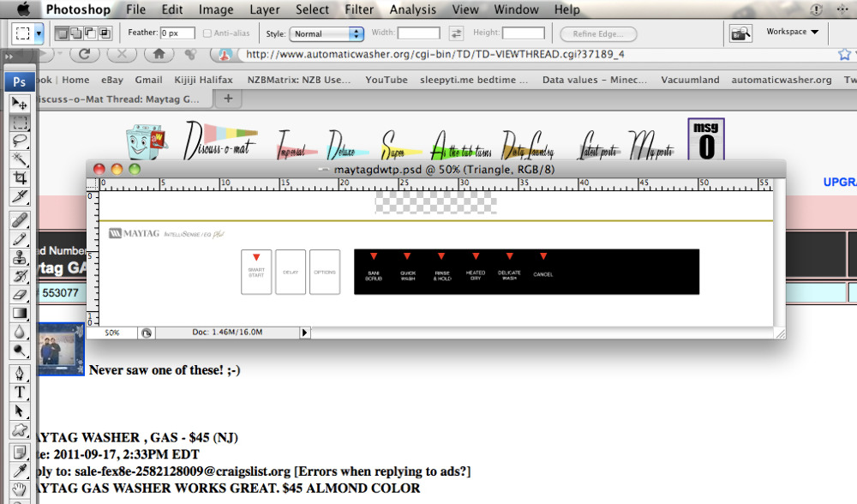
Task: Open the Photoshop application menu
Action: click(x=78, y=9)
